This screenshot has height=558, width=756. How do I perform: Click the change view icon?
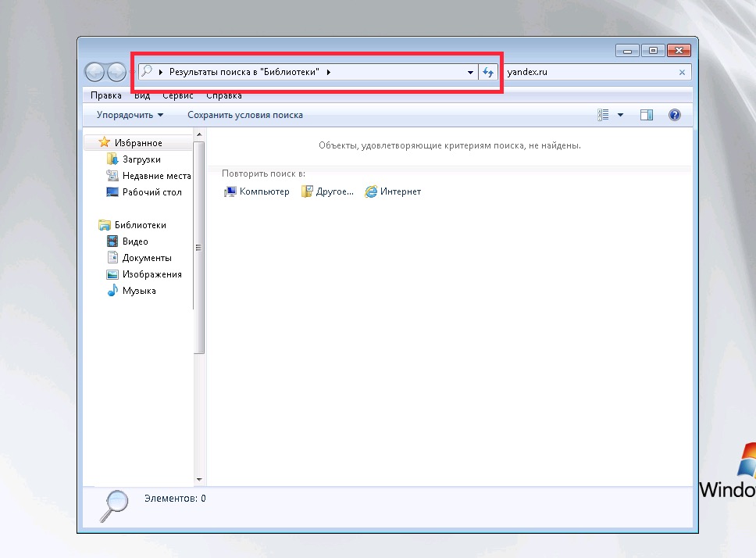(603, 115)
